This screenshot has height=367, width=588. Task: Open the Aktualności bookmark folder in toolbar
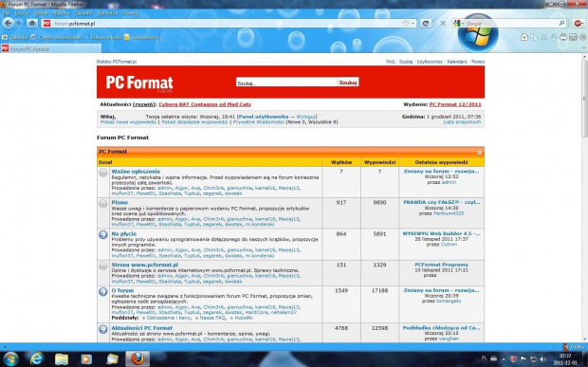pos(141,37)
